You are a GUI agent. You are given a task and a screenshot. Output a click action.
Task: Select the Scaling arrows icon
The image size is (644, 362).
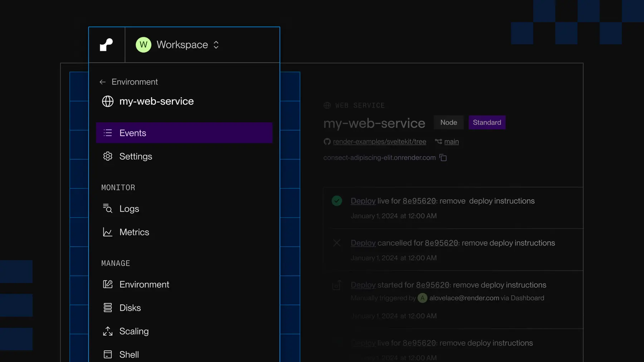[107, 331]
